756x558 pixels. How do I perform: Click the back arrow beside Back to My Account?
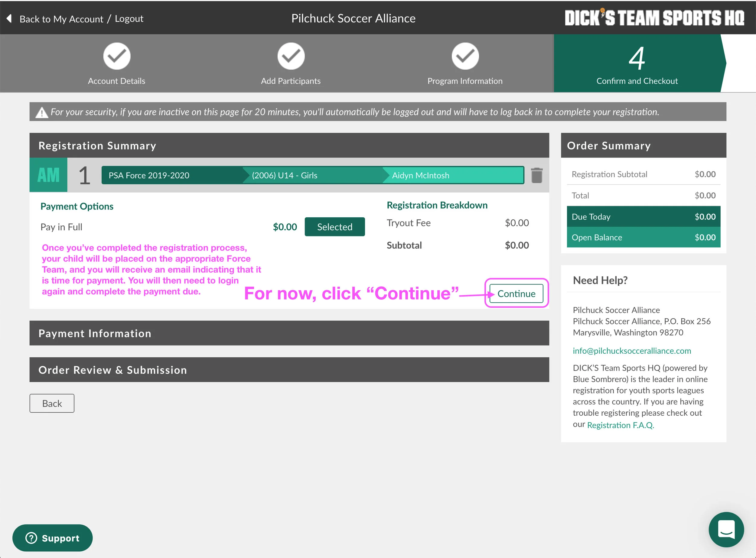(9, 18)
